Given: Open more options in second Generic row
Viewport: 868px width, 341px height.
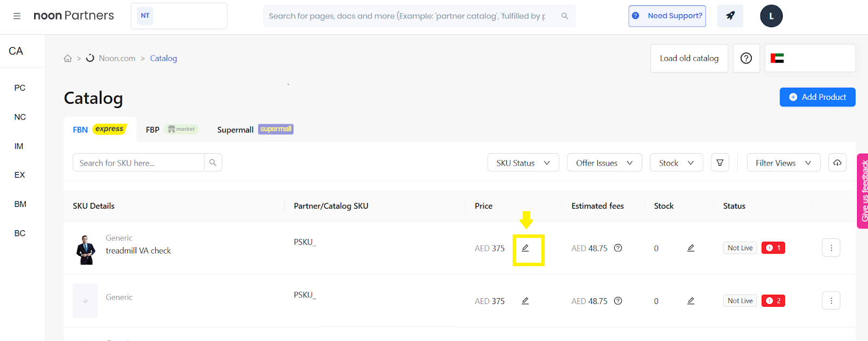Looking at the screenshot, I should click(x=831, y=301).
